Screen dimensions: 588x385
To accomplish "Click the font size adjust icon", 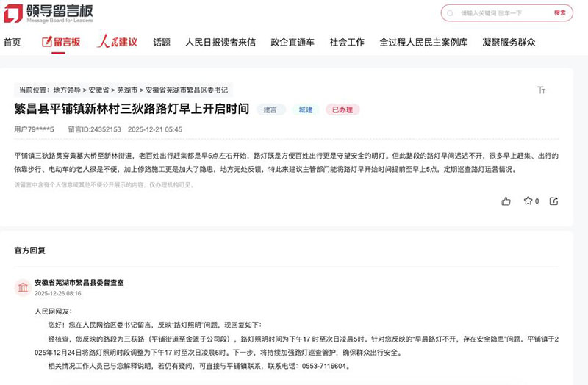I will [541, 90].
